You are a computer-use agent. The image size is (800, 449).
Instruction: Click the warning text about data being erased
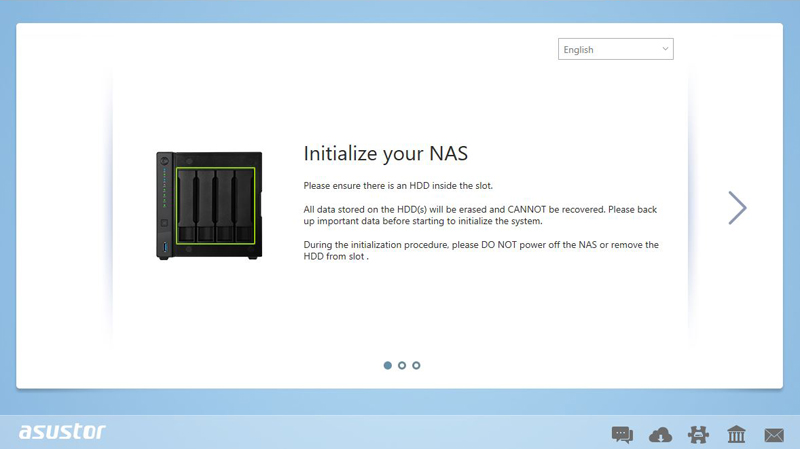tap(481, 215)
